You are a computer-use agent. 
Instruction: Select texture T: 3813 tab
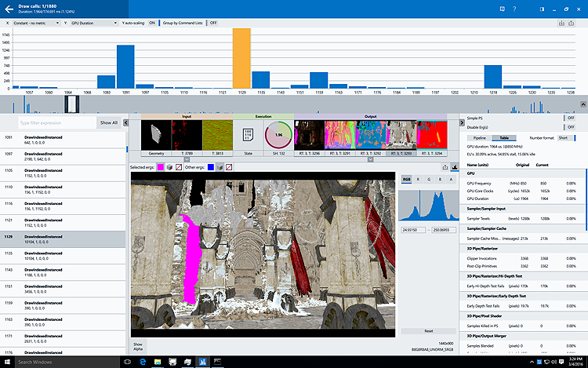click(x=217, y=154)
